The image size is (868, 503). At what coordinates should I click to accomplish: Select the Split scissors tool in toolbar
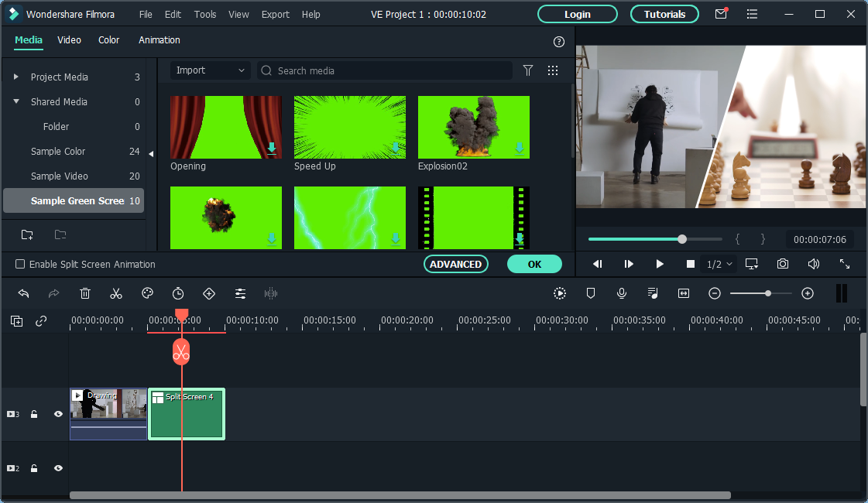(115, 293)
